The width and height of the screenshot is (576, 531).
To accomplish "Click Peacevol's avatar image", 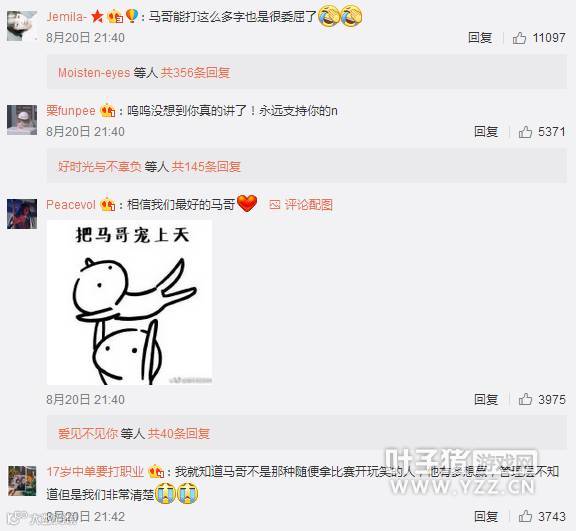I will (22, 214).
